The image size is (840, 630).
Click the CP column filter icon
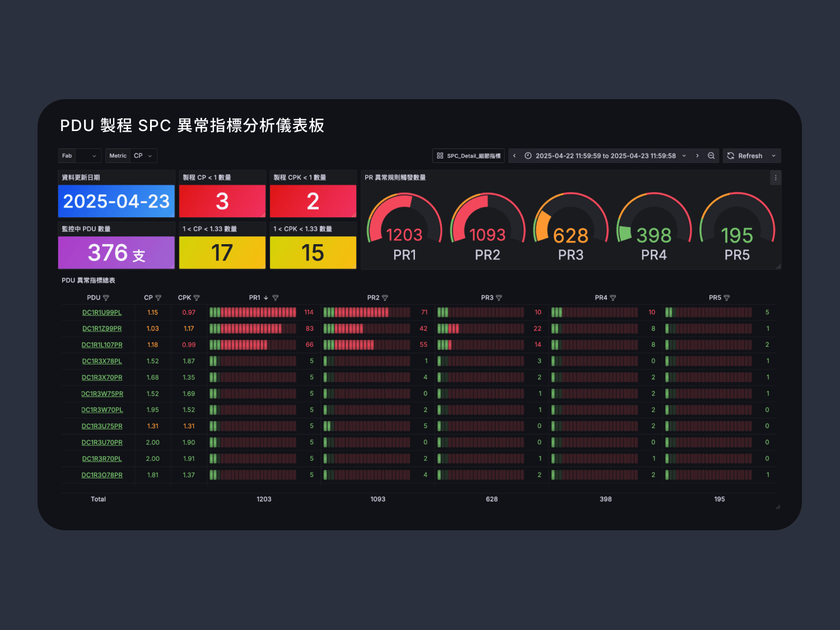tap(158, 298)
